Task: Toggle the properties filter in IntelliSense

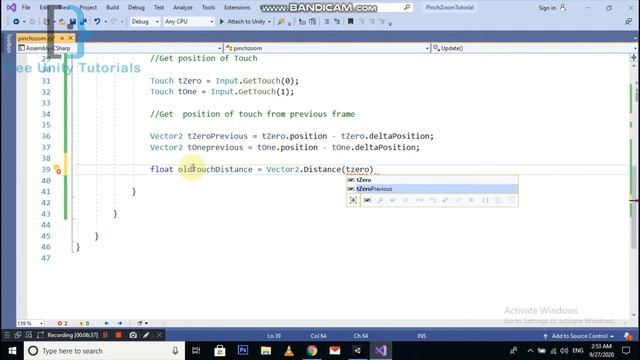Action: pos(380,200)
